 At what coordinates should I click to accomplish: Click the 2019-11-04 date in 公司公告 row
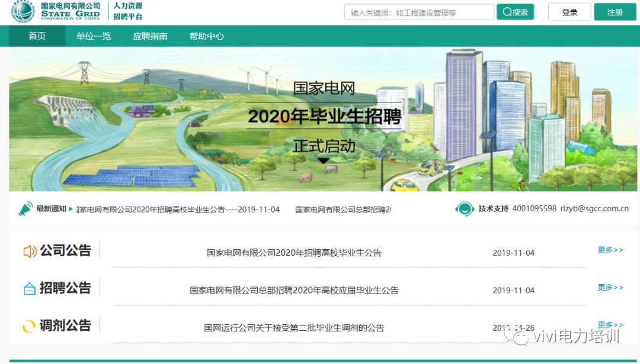[x=513, y=253]
